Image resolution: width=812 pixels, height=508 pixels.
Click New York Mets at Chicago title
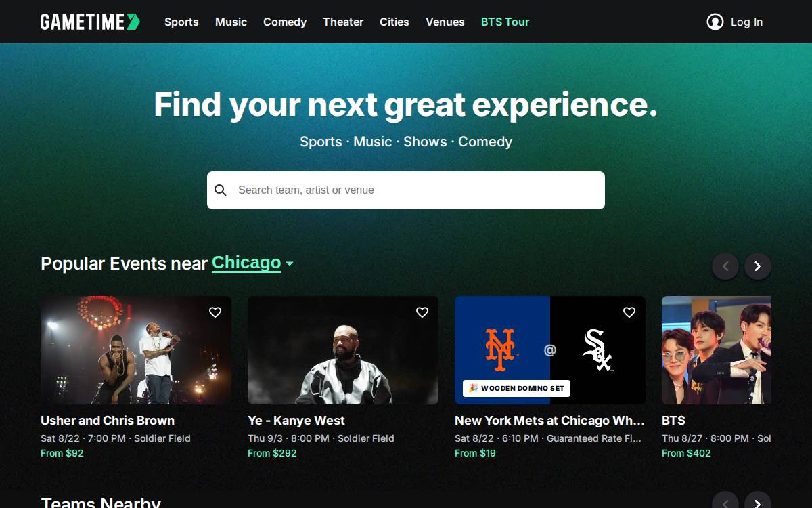[549, 421]
